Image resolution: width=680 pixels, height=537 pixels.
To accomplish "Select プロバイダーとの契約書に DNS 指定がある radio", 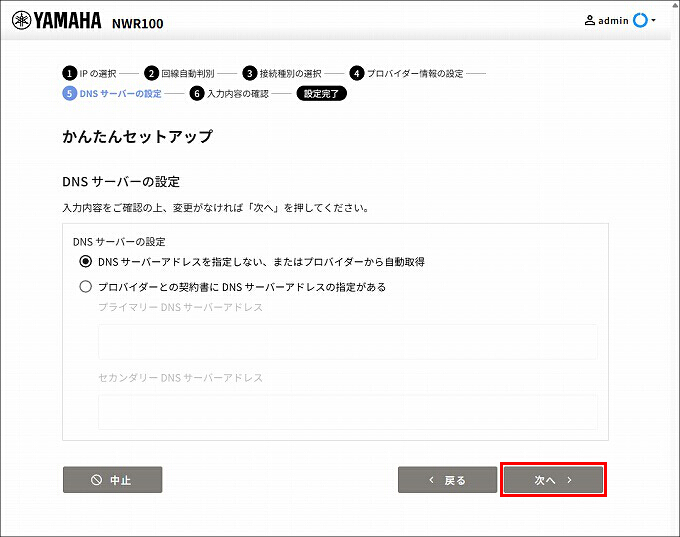I will pyautogui.click(x=85, y=286).
